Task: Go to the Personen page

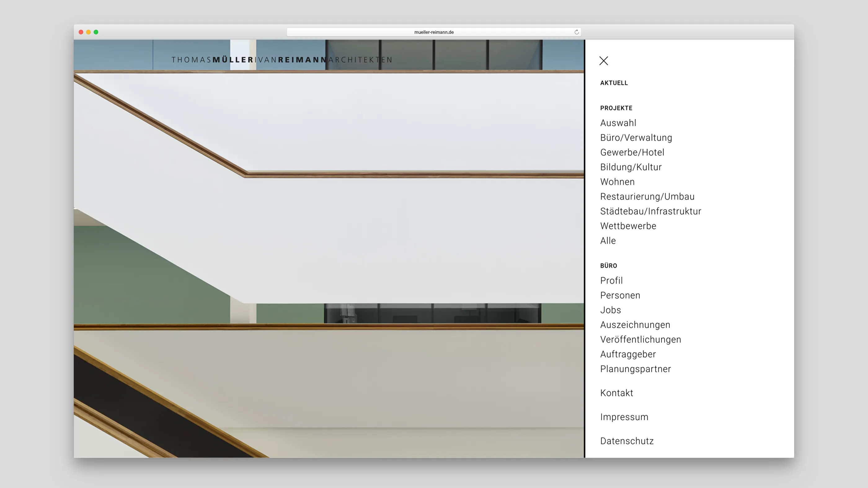Action: [620, 295]
